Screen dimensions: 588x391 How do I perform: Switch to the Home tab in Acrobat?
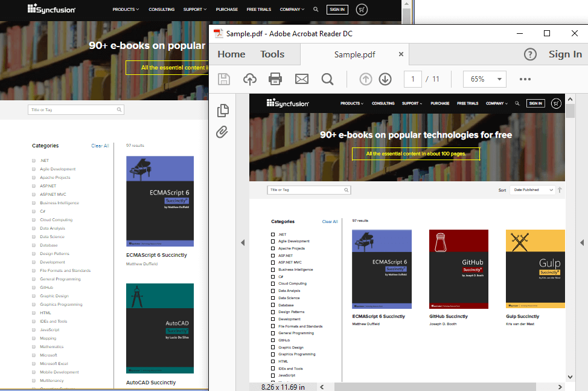click(x=231, y=54)
